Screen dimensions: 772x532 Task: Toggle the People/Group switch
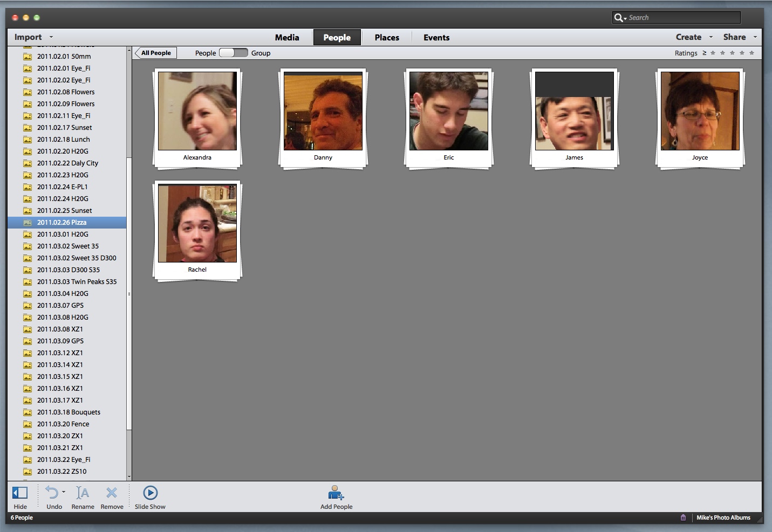point(233,53)
